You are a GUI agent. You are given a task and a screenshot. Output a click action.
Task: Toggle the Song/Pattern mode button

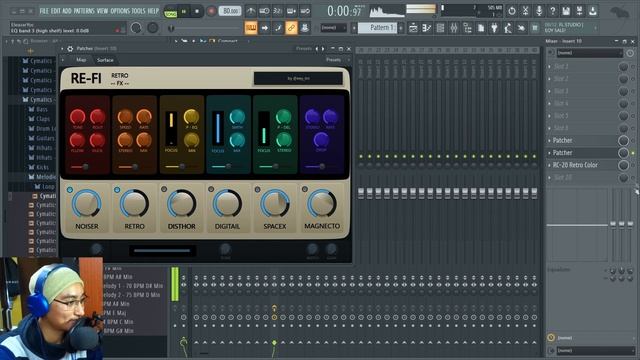click(x=171, y=12)
